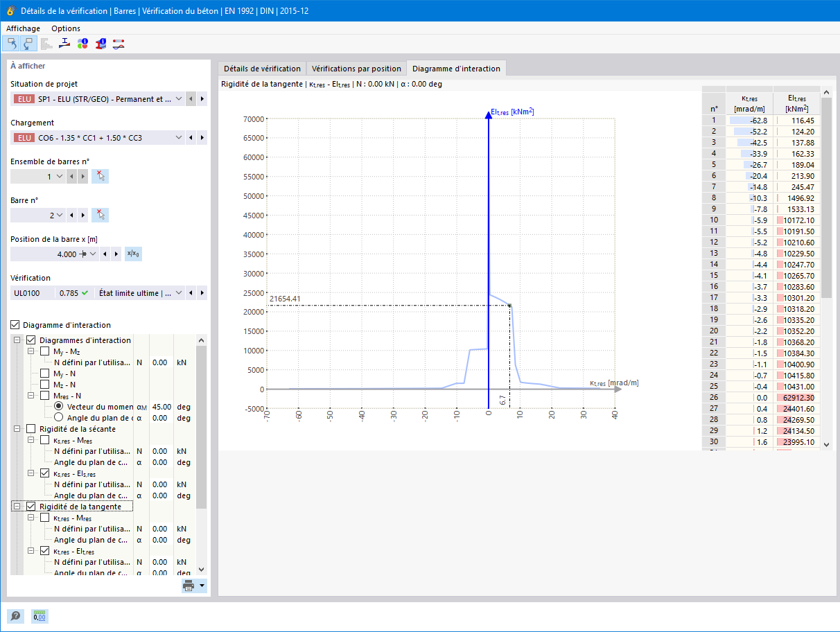The image size is (840, 632).
Task: Enable the κs,res - Mres checkbox
Action: pyautogui.click(x=45, y=440)
